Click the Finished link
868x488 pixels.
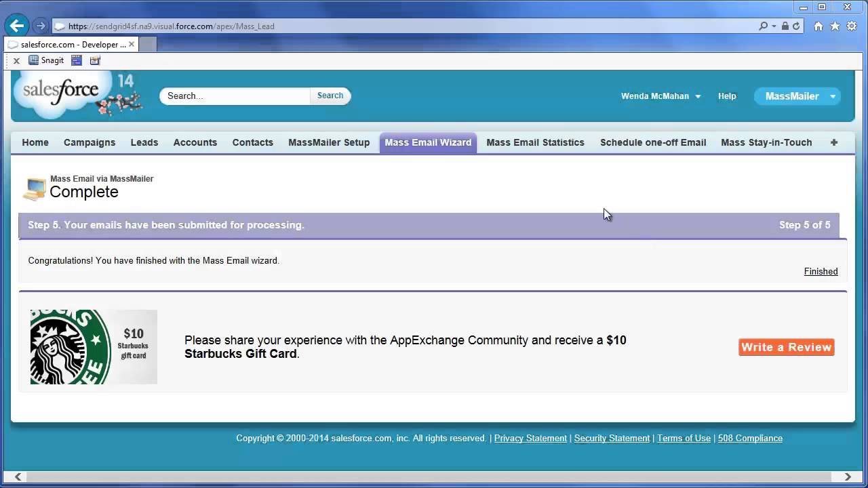pyautogui.click(x=821, y=271)
